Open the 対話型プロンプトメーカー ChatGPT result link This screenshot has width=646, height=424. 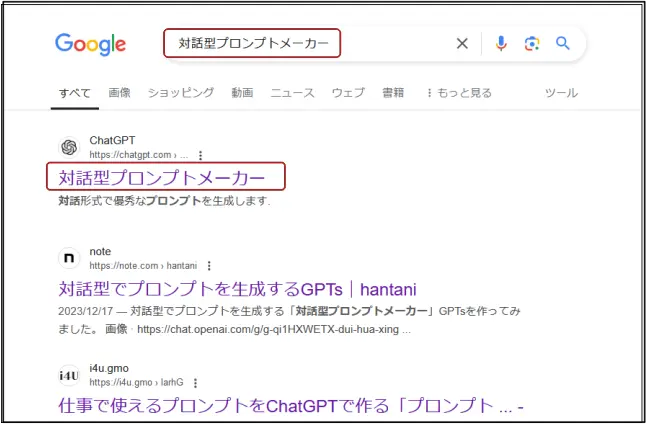coord(162,178)
